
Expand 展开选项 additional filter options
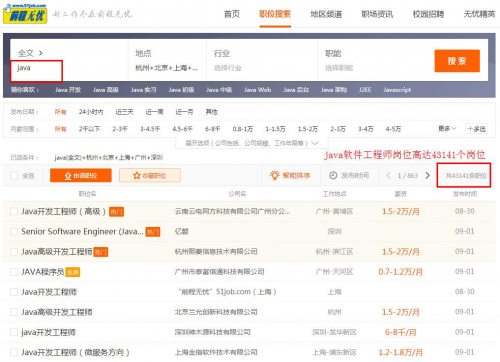[252, 143]
